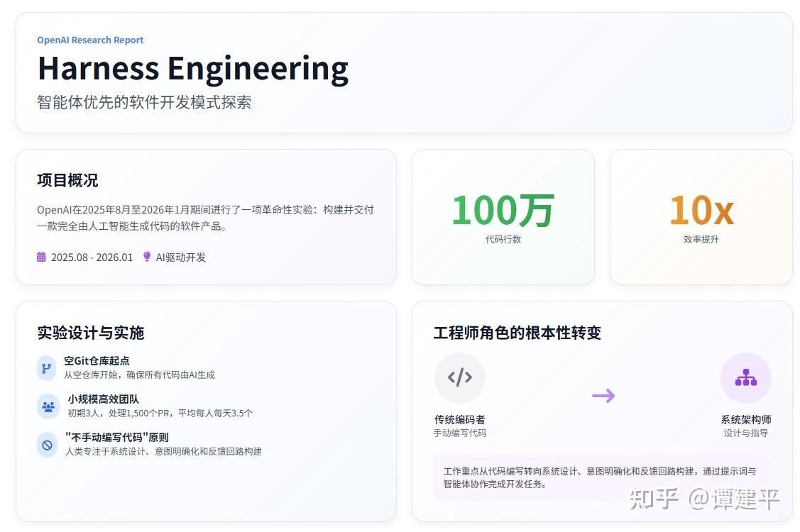This screenshot has height=532, width=800.
Task: Click the line 从空仓库开始，确保所有代码由AI生成
Action: [x=139, y=375]
